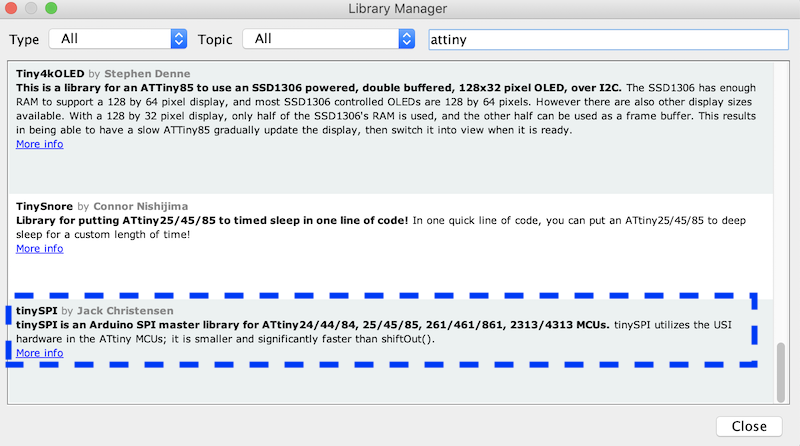800x446 pixels.
Task: Click the red close window button
Action: pyautogui.click(x=11, y=8)
